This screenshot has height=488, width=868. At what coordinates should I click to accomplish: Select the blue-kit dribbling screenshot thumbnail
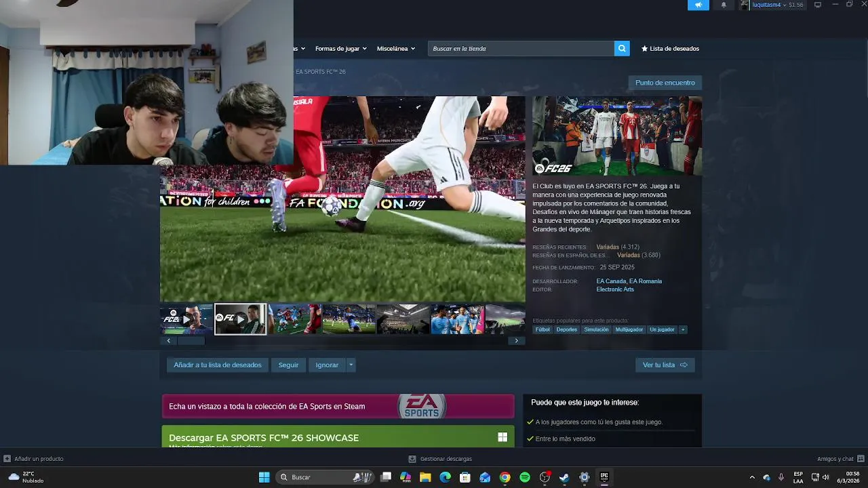pyautogui.click(x=349, y=319)
